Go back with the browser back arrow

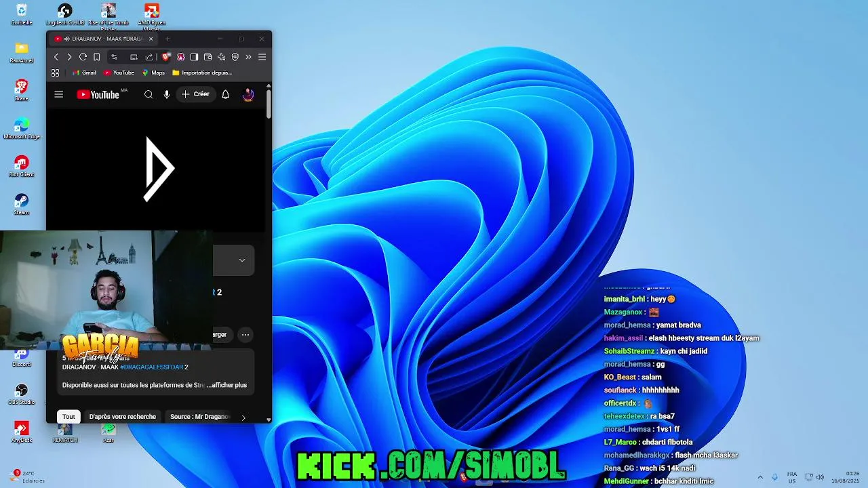[56, 57]
